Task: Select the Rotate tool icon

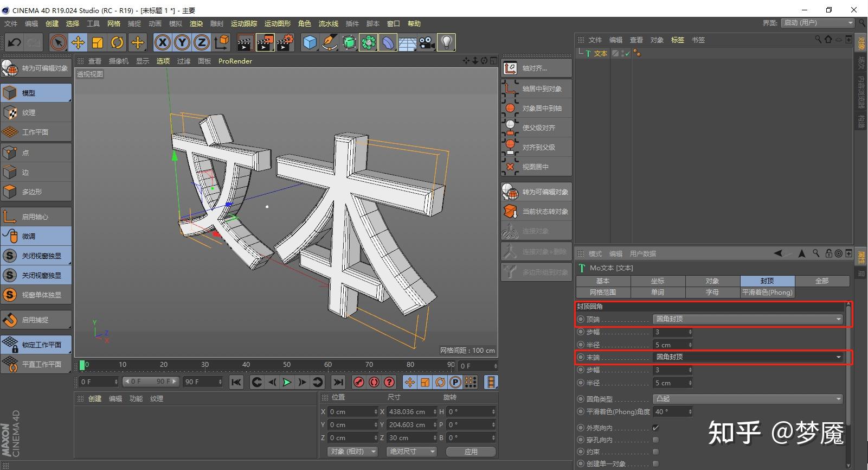Action: [117, 42]
